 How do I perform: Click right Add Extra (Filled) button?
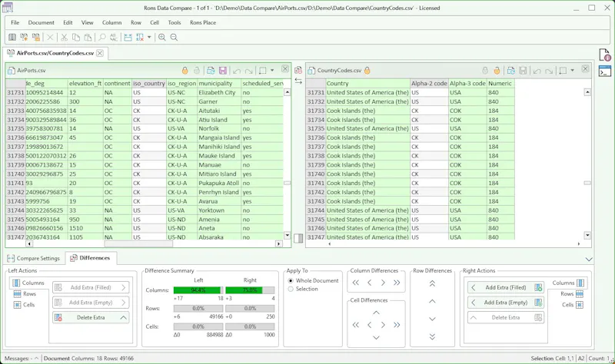pyautogui.click(x=506, y=287)
